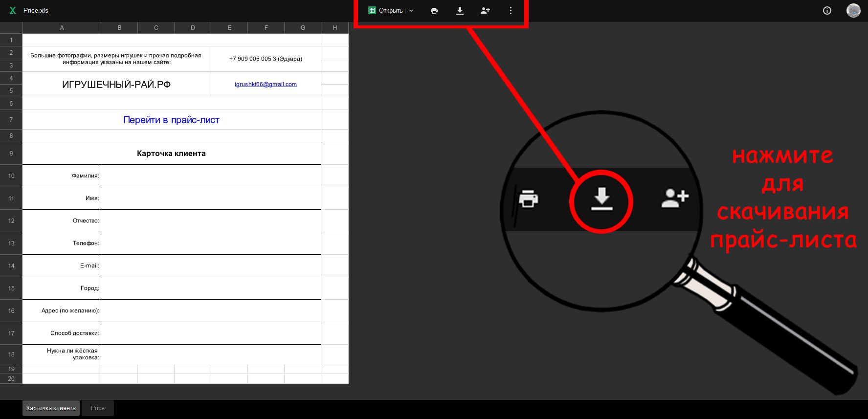Open the three-dot more actions menu
This screenshot has height=419, width=868.
click(x=511, y=11)
